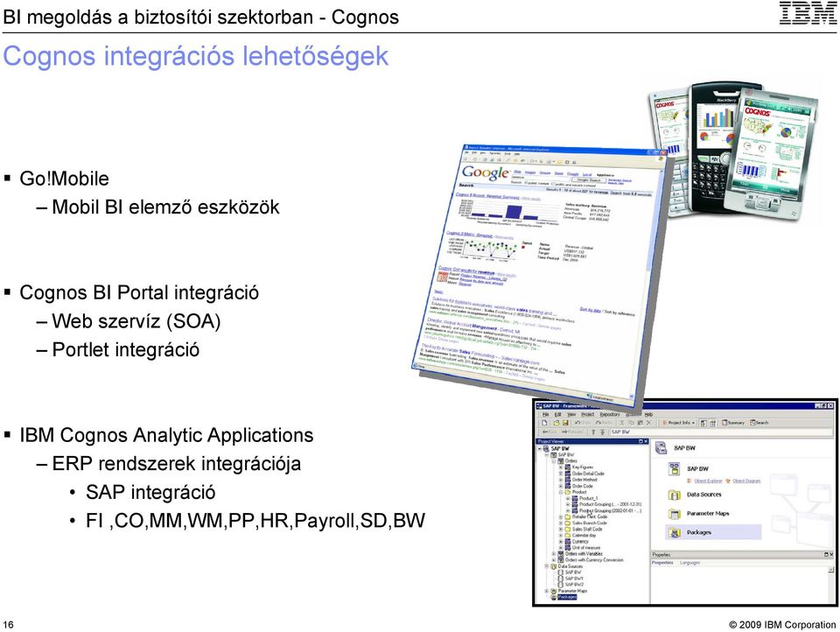Open the Help menu in SAP BW window
840x632 pixels.
(648, 414)
